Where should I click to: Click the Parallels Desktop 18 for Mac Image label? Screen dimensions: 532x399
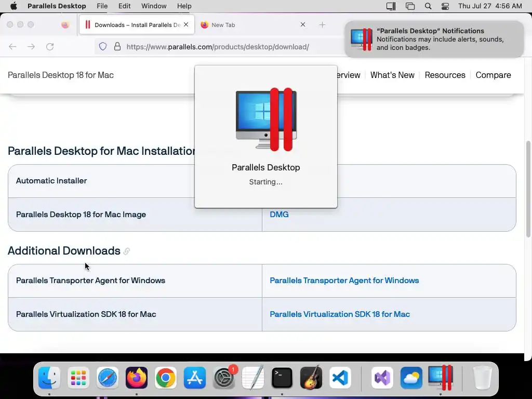(x=81, y=215)
